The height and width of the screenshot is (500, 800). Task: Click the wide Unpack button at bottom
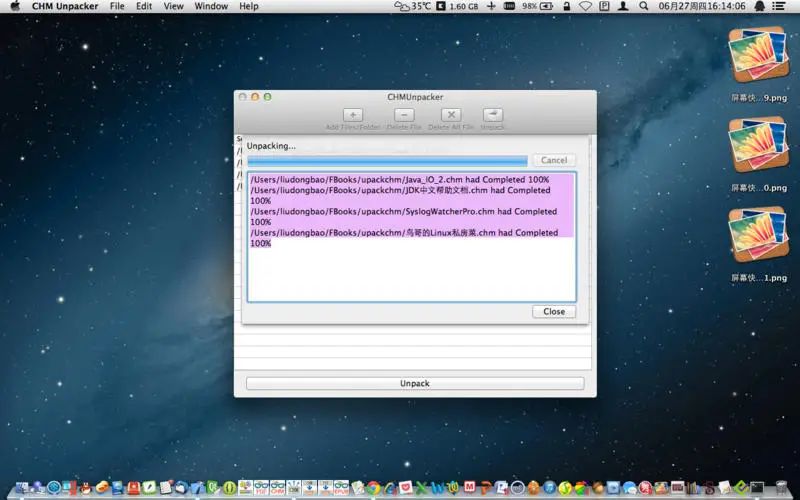click(415, 383)
